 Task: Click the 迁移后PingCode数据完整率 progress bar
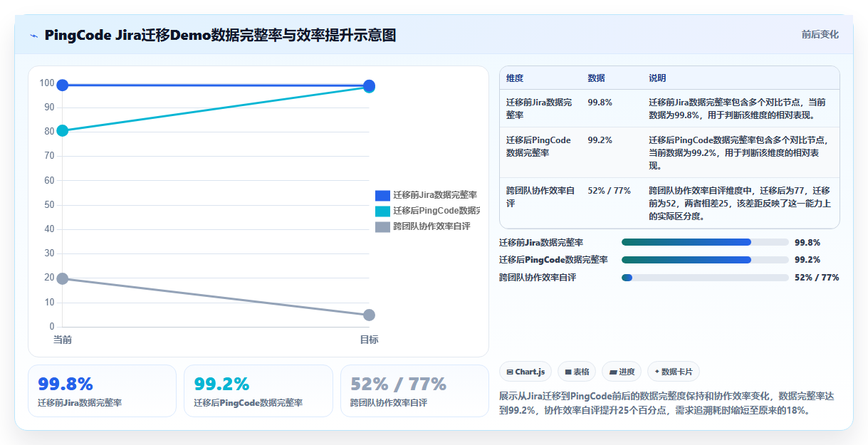tap(705, 260)
